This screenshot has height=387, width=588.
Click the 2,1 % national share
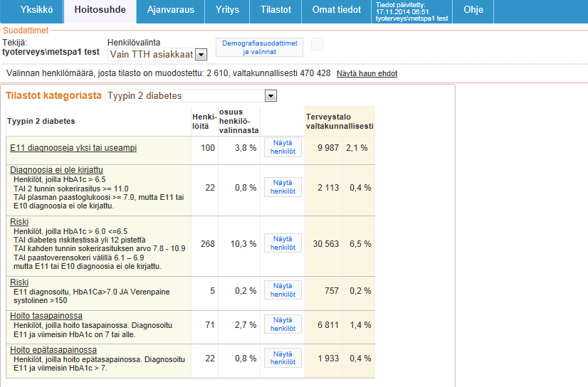(357, 148)
